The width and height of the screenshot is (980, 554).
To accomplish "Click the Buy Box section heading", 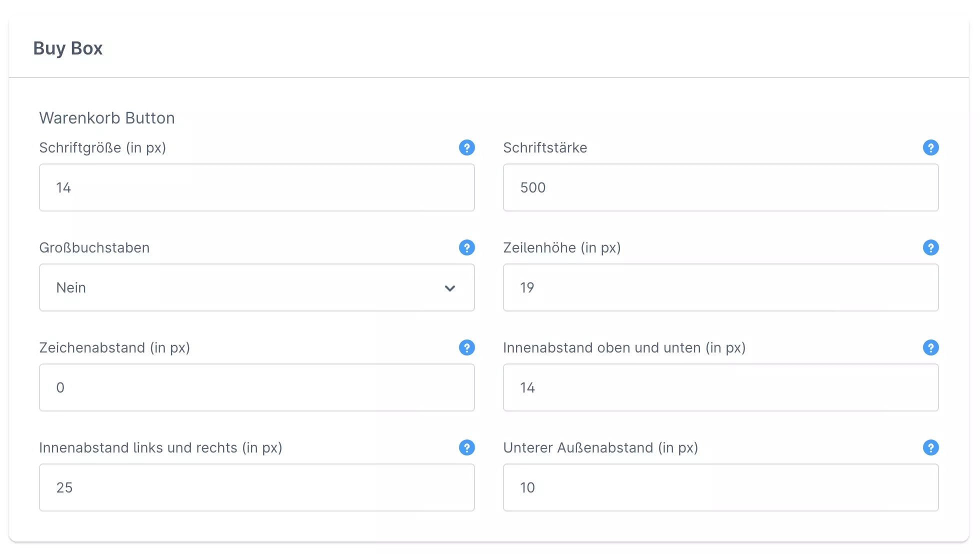I will point(68,48).
